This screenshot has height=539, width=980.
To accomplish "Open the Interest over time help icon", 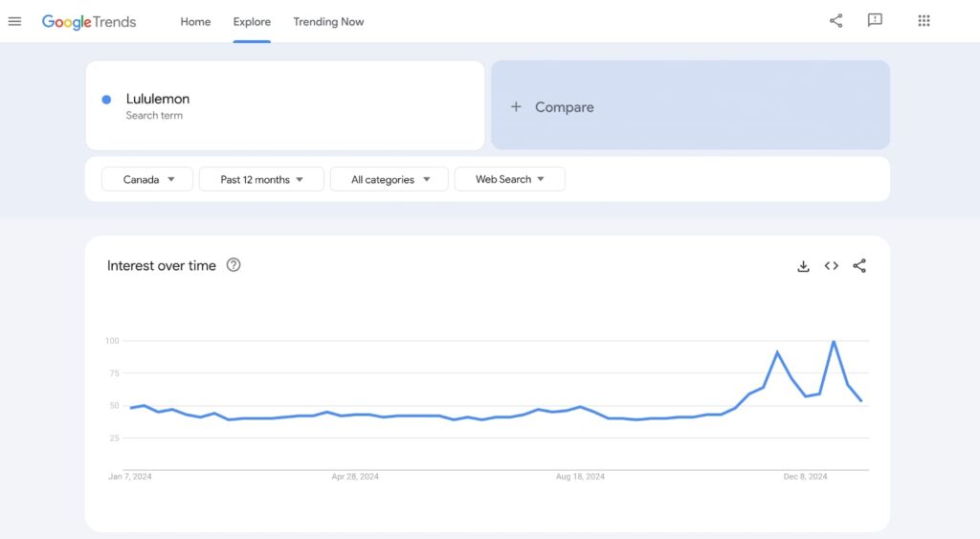I will click(x=234, y=265).
